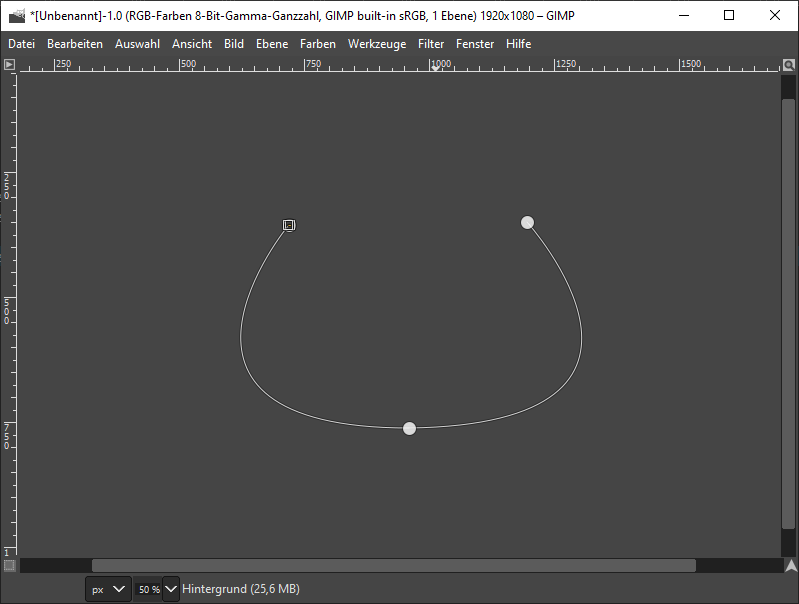Expand the zoom level dropdown arrow
The height and width of the screenshot is (604, 799).
pos(171,589)
